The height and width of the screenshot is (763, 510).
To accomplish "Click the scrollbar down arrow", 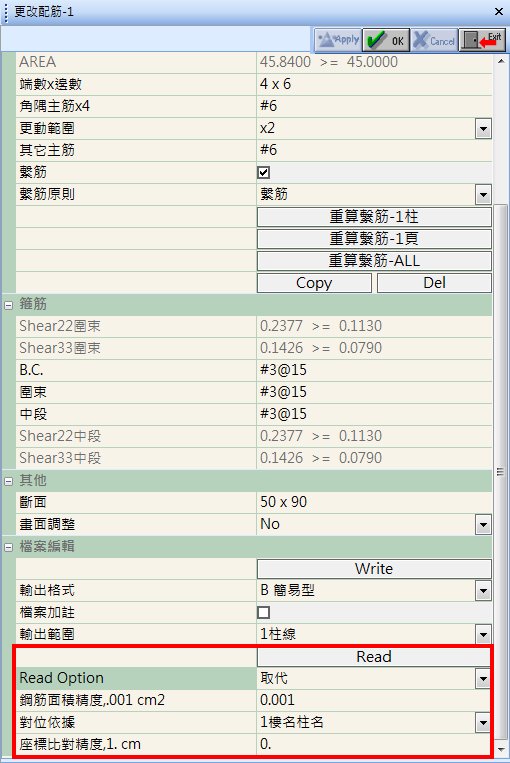I will click(501, 749).
